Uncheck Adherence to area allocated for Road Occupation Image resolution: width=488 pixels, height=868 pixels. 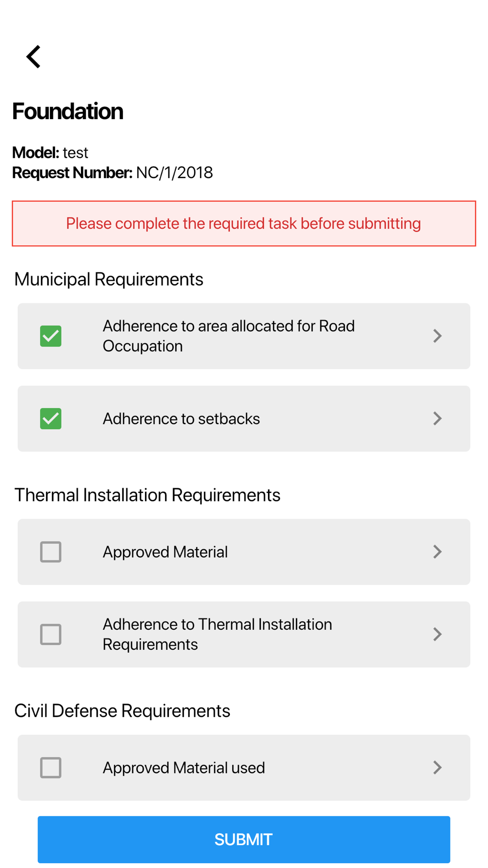click(51, 336)
